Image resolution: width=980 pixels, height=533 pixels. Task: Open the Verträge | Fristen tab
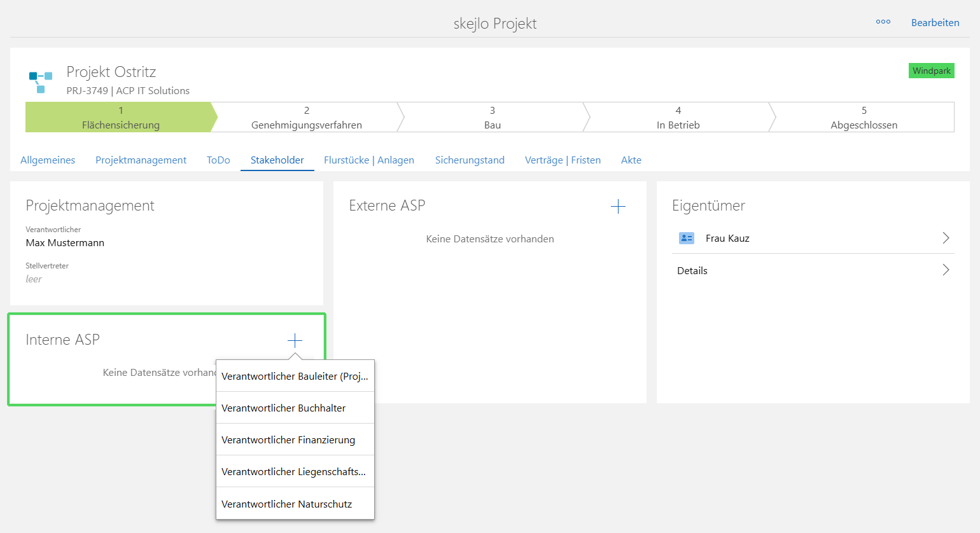[563, 160]
